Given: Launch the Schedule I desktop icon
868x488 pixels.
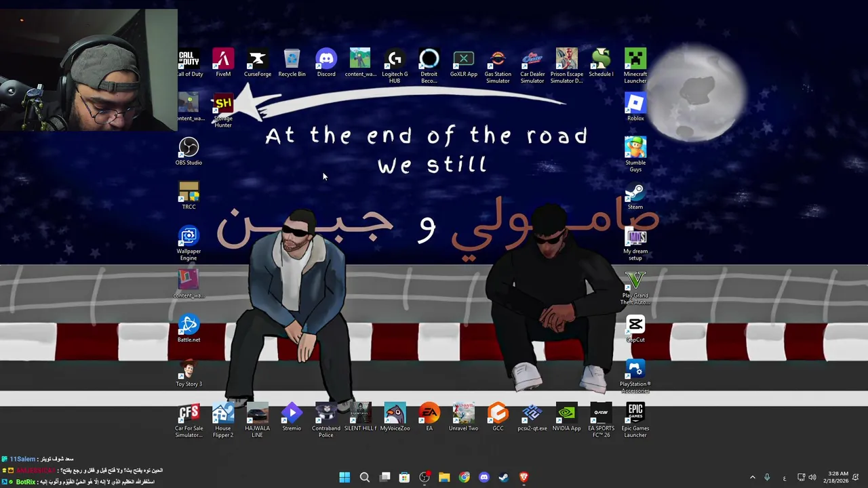Looking at the screenshot, I should 601,63.
